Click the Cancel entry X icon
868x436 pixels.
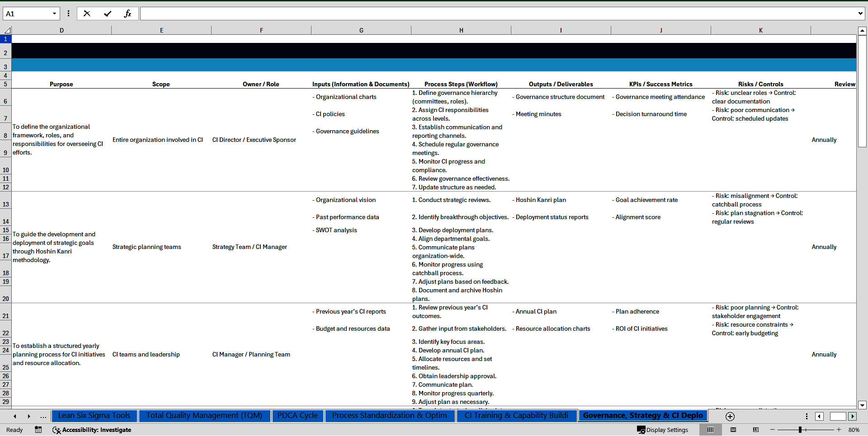[x=87, y=14]
